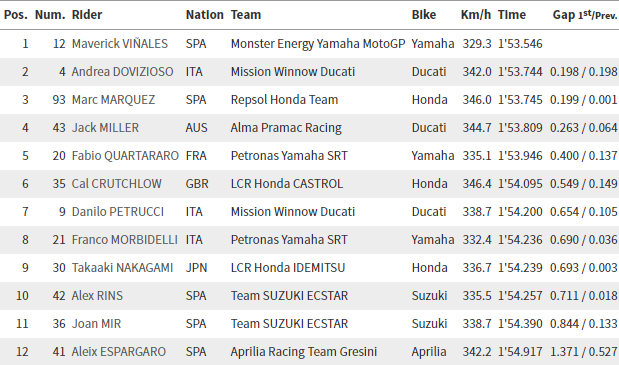The width and height of the screenshot is (619, 365).
Task: Click on Jack MILLER's name
Action: [105, 127]
